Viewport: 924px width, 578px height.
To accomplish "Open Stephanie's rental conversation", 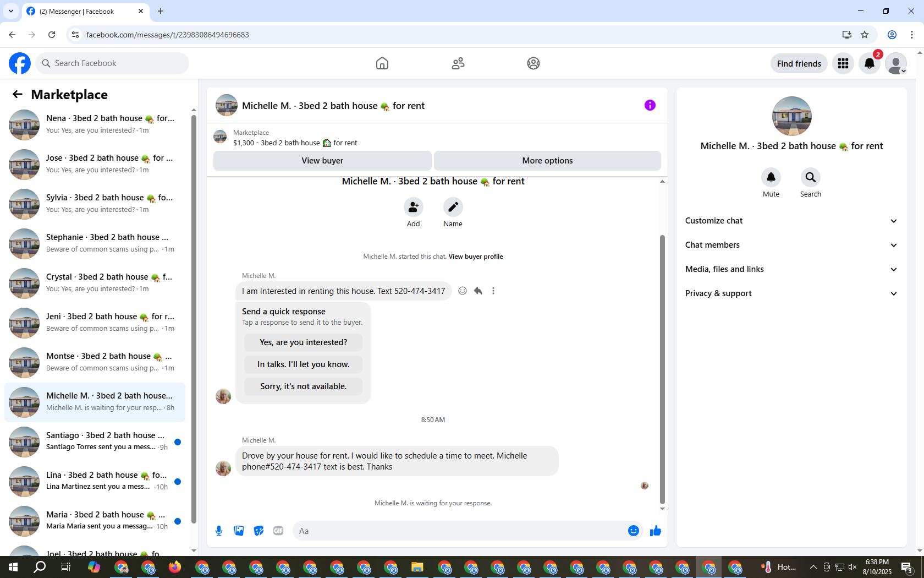I will (x=95, y=243).
